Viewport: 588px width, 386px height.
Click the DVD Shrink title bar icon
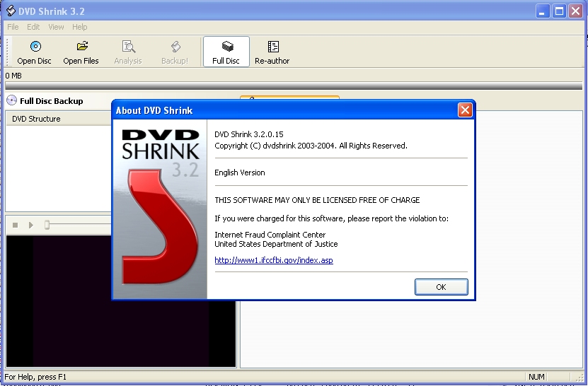coord(10,11)
